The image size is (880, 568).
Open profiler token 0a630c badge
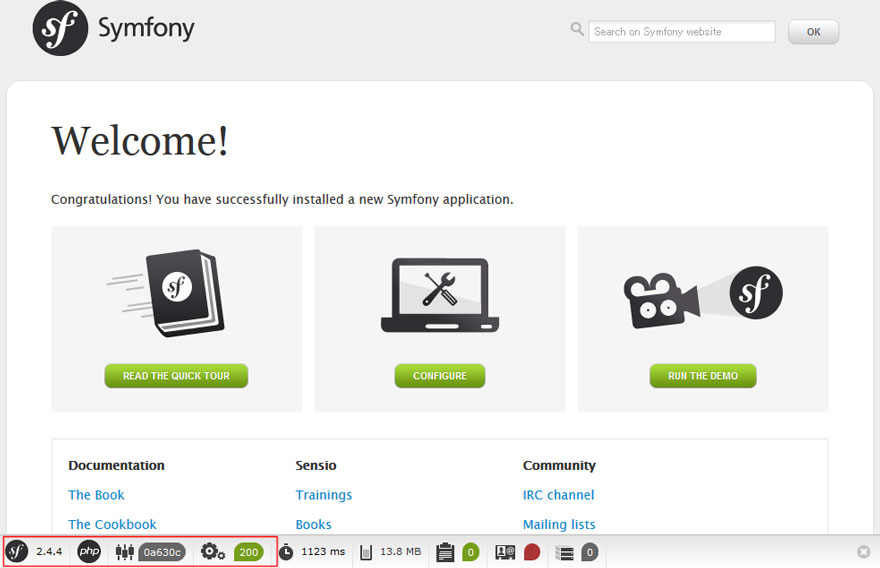162,552
